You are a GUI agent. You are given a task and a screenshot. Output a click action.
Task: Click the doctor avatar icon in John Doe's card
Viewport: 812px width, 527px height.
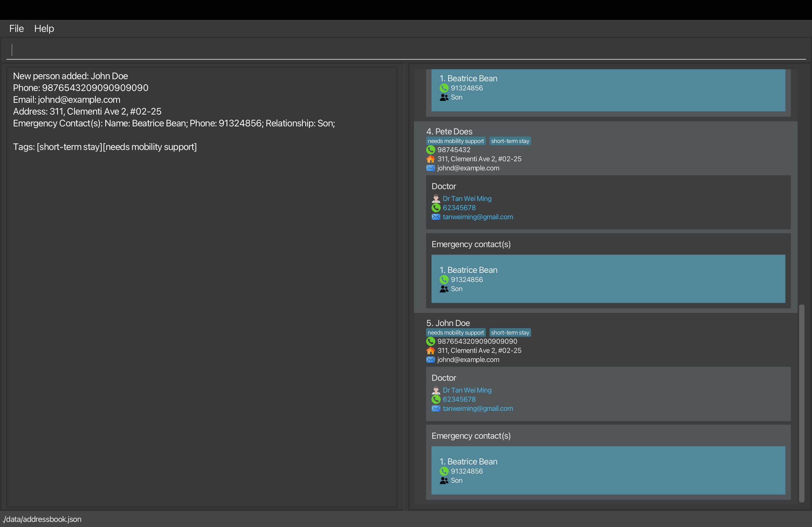coord(436,390)
